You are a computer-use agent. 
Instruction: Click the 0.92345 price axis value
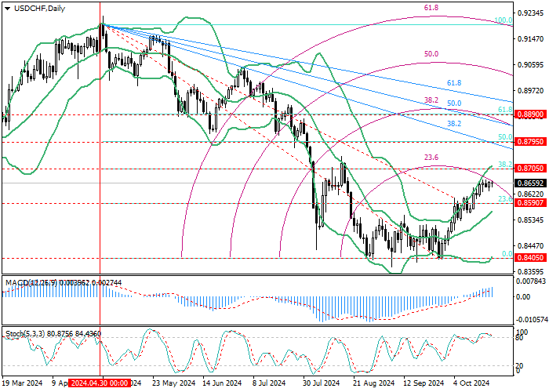531,13
